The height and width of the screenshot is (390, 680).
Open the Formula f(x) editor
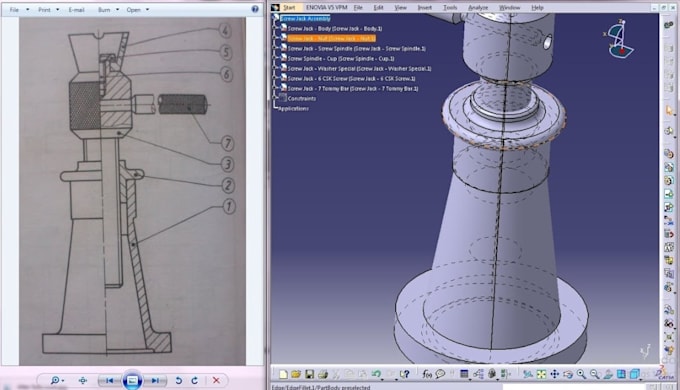427,374
